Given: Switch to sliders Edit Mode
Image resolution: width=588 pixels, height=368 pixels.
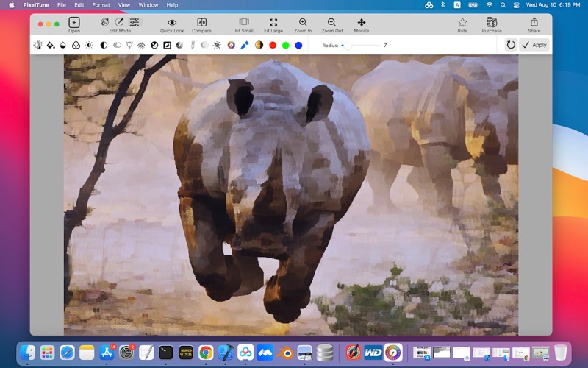Looking at the screenshot, I should point(135,23).
